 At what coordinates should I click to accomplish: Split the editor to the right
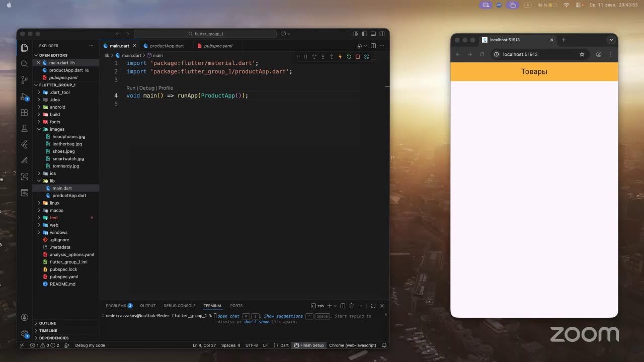[x=373, y=46]
